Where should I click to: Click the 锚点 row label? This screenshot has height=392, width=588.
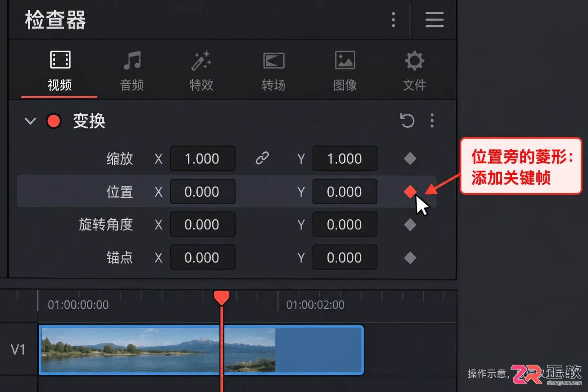[120, 258]
